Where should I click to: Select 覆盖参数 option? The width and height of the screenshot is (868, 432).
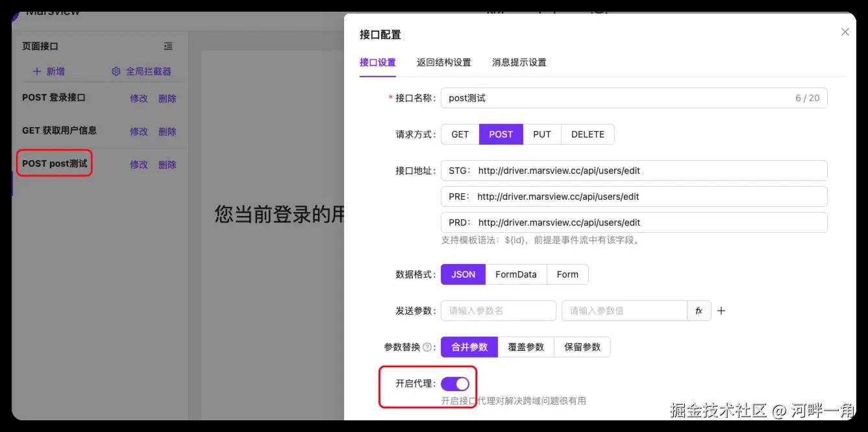click(x=526, y=347)
